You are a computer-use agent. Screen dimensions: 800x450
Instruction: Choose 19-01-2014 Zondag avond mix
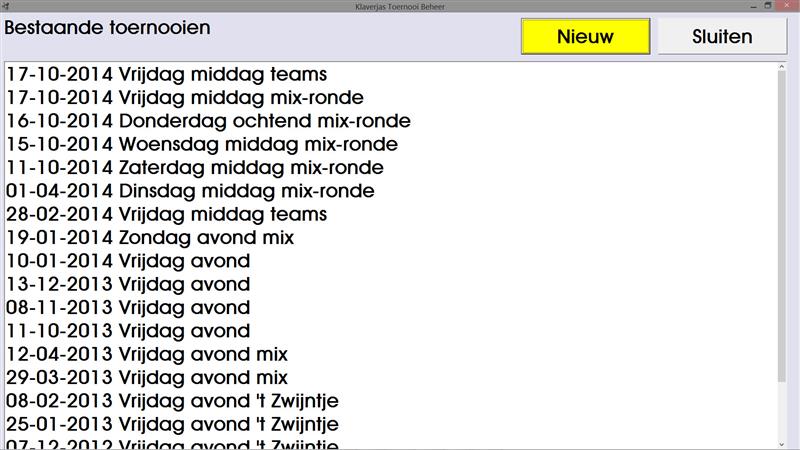(150, 238)
